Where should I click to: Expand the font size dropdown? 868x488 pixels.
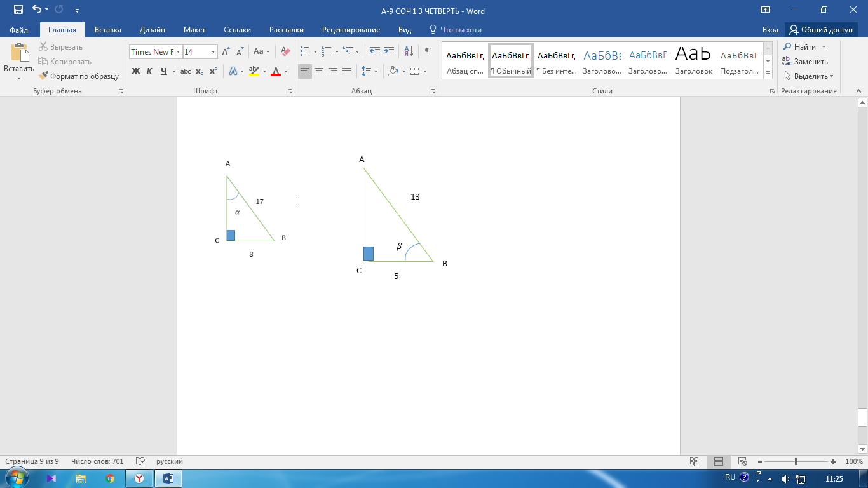(213, 52)
